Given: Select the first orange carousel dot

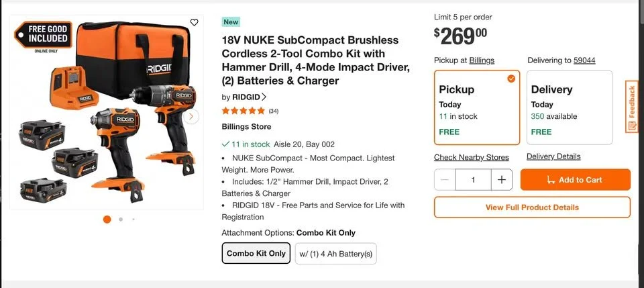Looking at the screenshot, I should (x=107, y=220).
